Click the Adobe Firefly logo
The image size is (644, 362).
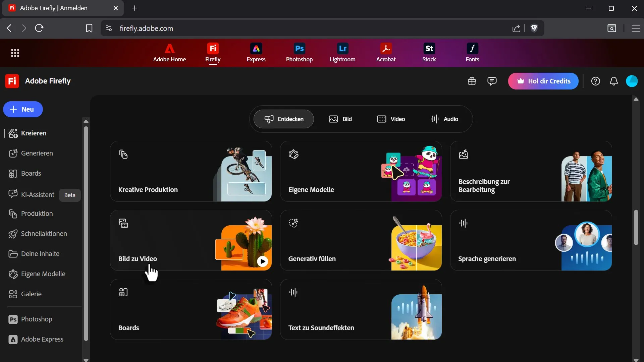[x=12, y=81]
